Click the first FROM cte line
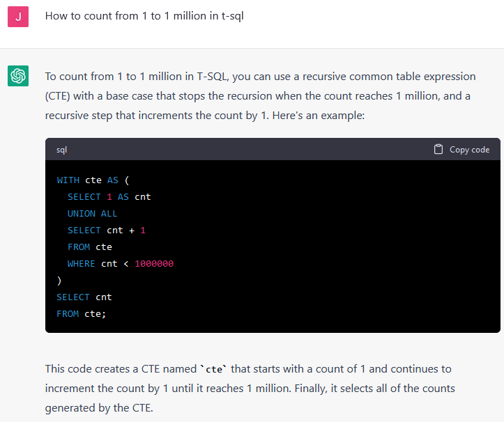Screen dimensions: 504x422 89,247
